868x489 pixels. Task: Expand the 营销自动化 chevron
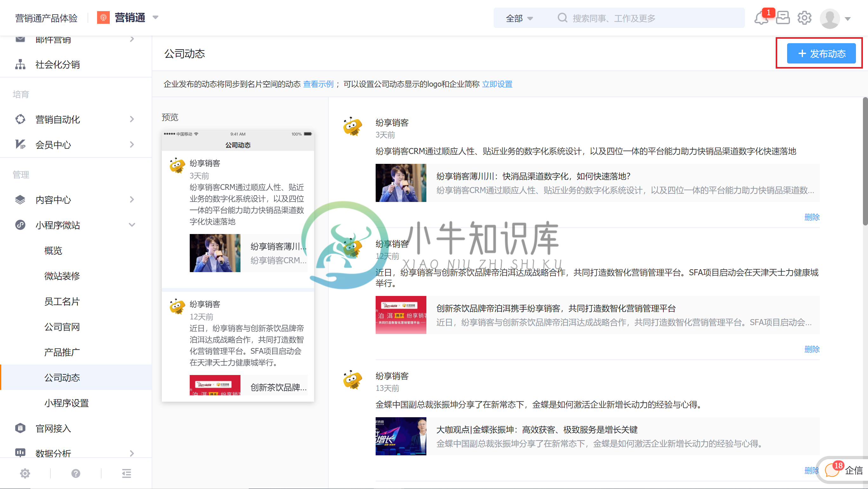tap(132, 119)
